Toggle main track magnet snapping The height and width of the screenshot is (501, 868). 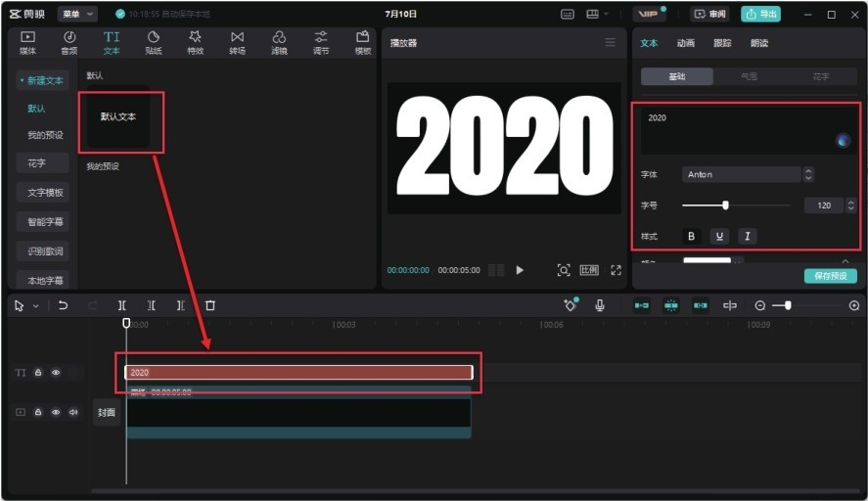point(642,305)
